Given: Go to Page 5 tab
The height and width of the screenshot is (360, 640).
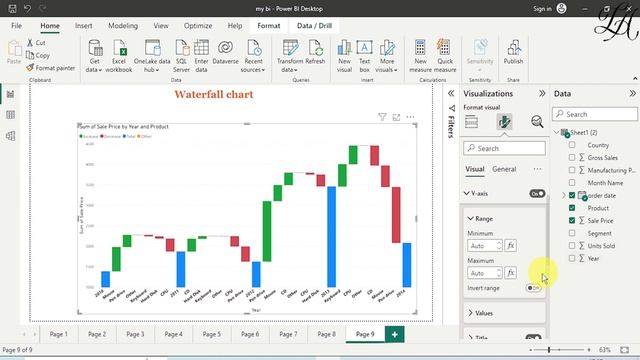Looking at the screenshot, I should [211, 334].
